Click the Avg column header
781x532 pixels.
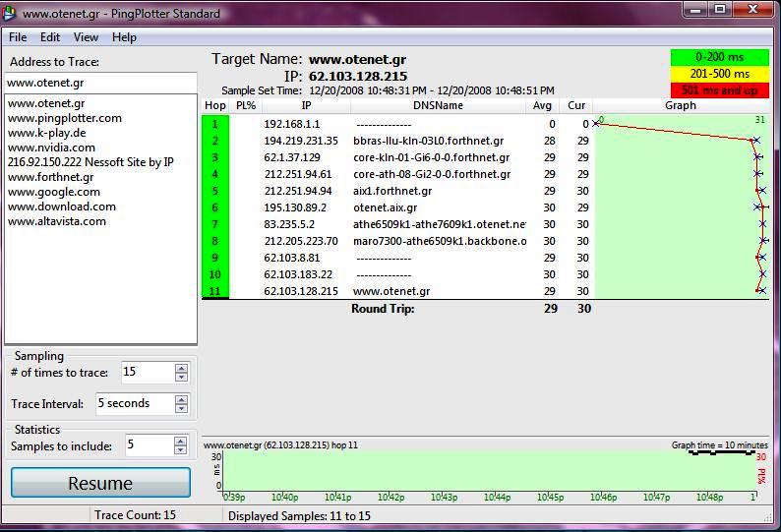coord(542,105)
